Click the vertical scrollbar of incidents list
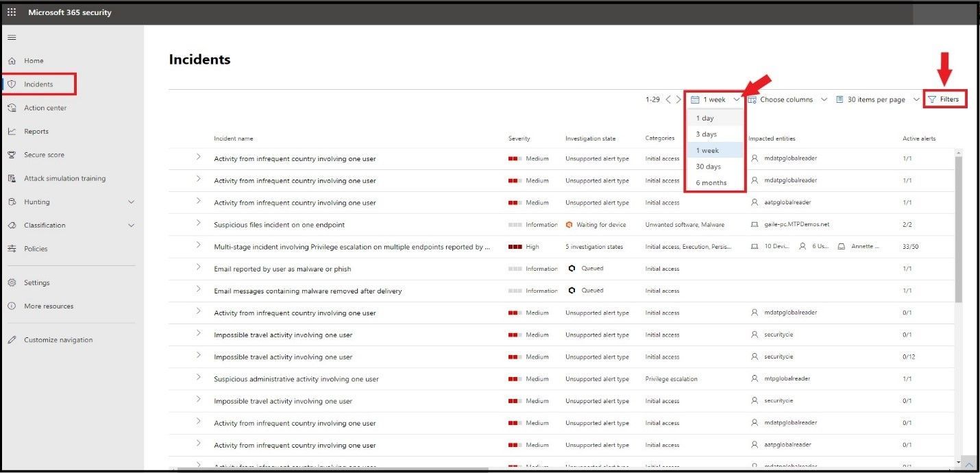Screen dimensions: 980x473 click(x=959, y=230)
